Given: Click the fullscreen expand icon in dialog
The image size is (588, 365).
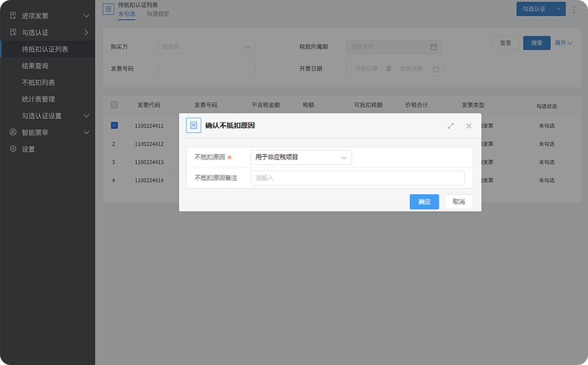Looking at the screenshot, I should (x=451, y=126).
